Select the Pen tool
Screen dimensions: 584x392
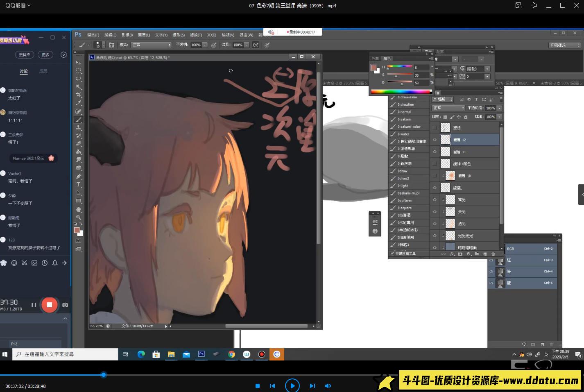tap(78, 177)
